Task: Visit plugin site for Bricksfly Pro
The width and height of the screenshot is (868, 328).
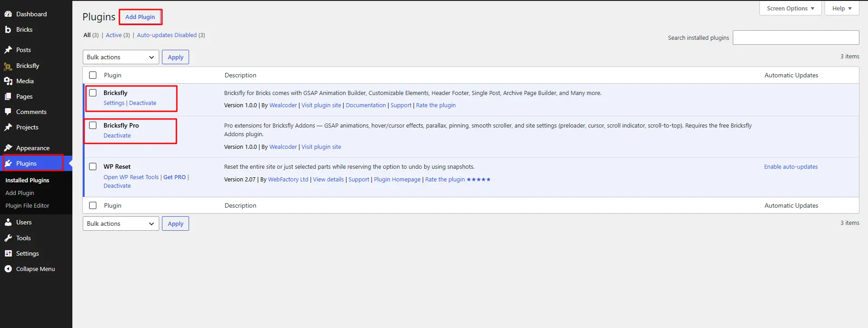Action: [x=322, y=147]
